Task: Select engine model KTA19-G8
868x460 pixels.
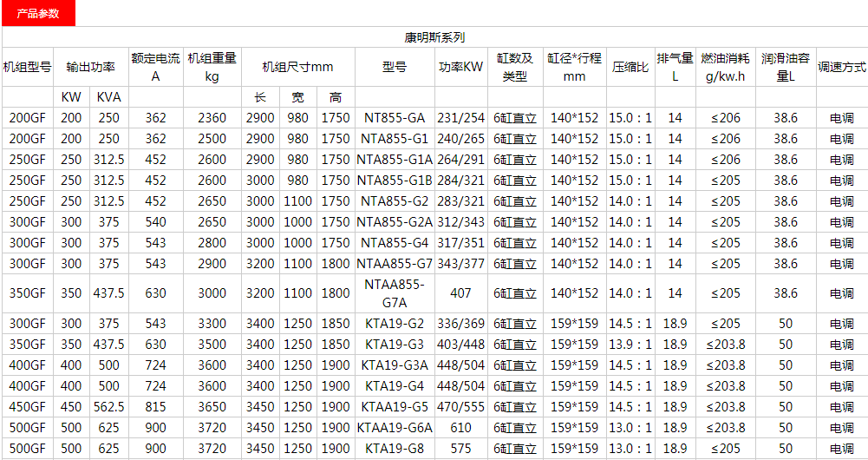Action: click(x=395, y=449)
